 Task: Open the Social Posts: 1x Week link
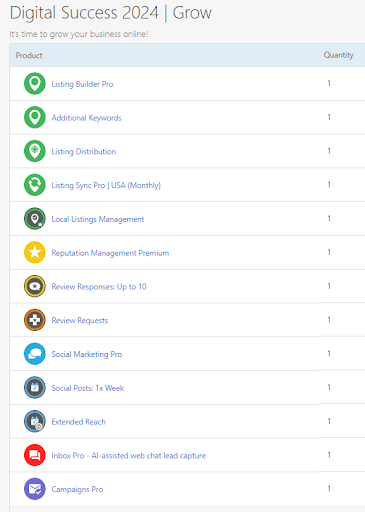(x=88, y=388)
